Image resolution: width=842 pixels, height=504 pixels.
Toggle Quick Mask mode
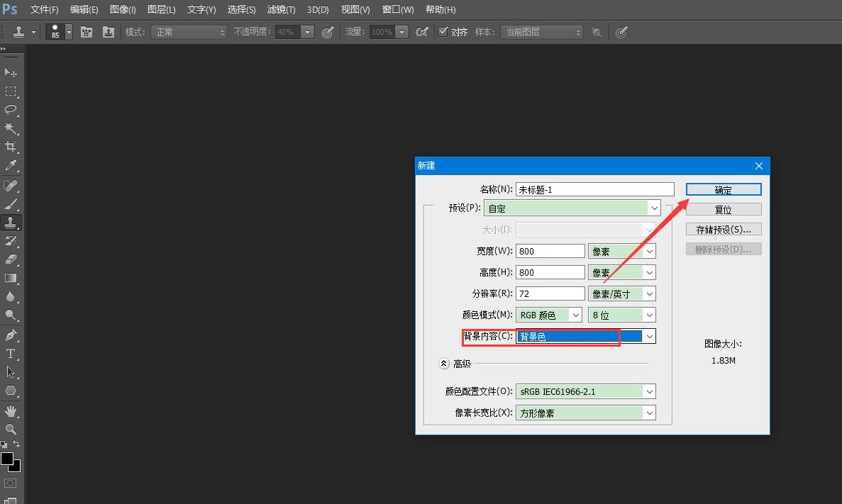[10, 483]
